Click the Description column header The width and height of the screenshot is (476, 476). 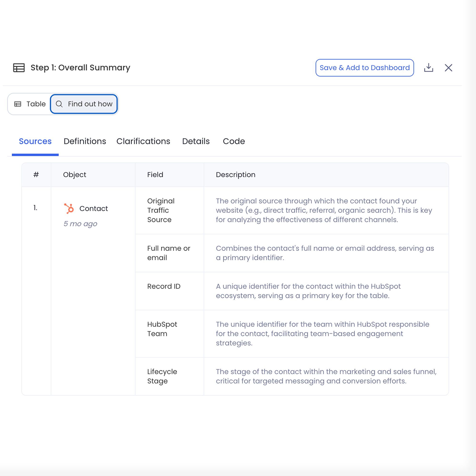coord(236,175)
